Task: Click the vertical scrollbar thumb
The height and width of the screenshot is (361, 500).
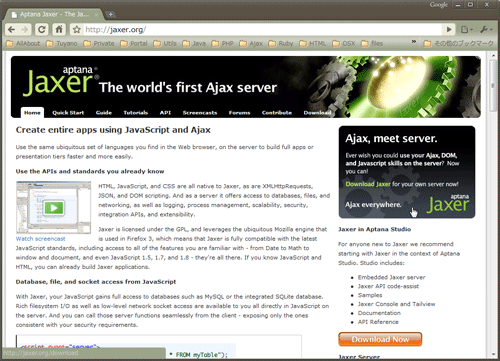Action: pos(493,86)
